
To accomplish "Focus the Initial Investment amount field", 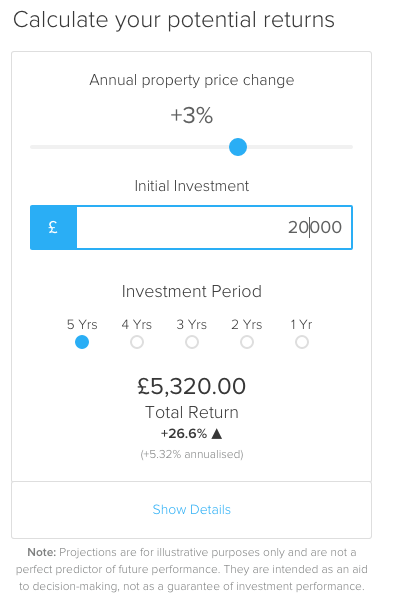I will pyautogui.click(x=214, y=227).
